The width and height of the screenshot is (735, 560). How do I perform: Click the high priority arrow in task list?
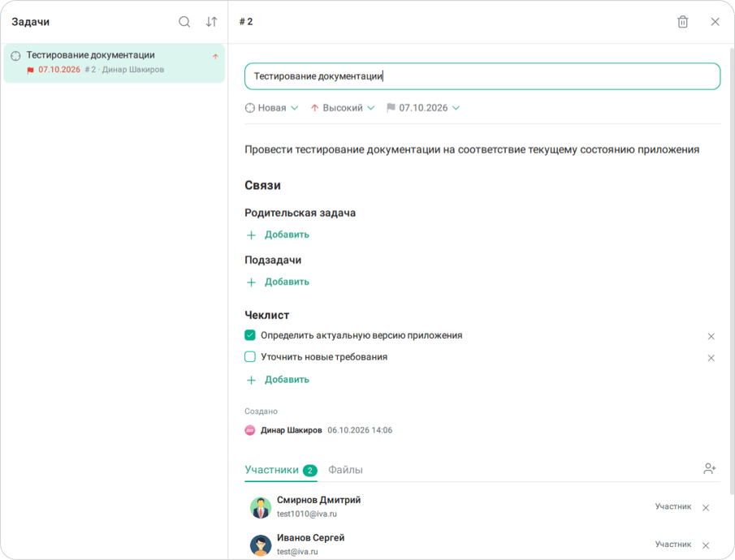pyautogui.click(x=215, y=56)
